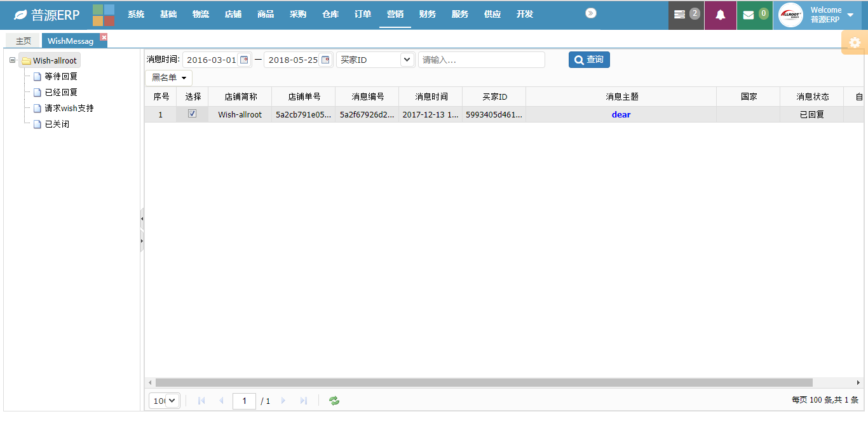
Task: Click the notification bell icon
Action: click(720, 15)
